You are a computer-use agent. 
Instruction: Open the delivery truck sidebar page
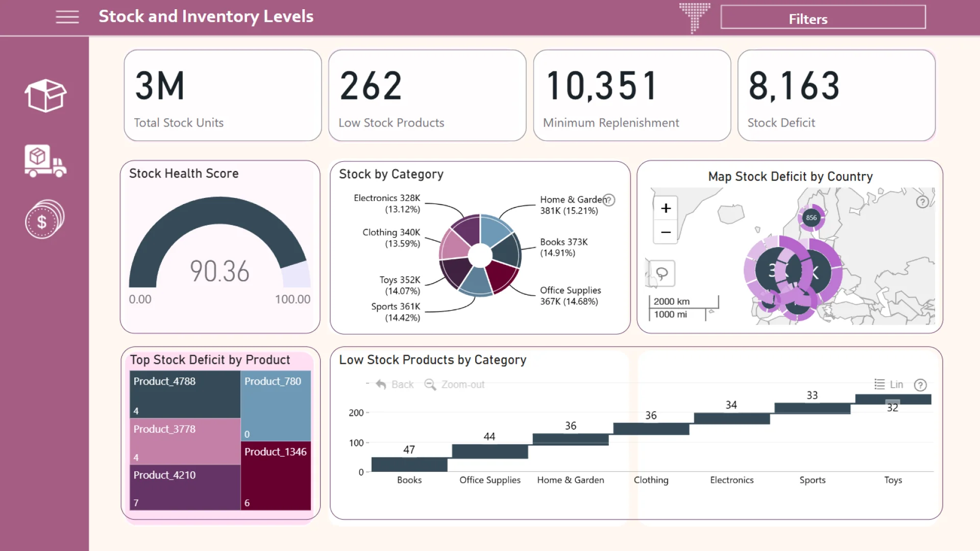(x=45, y=161)
